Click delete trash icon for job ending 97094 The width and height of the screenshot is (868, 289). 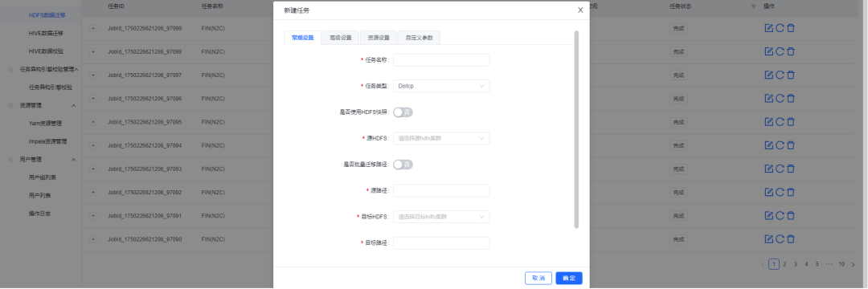791,145
